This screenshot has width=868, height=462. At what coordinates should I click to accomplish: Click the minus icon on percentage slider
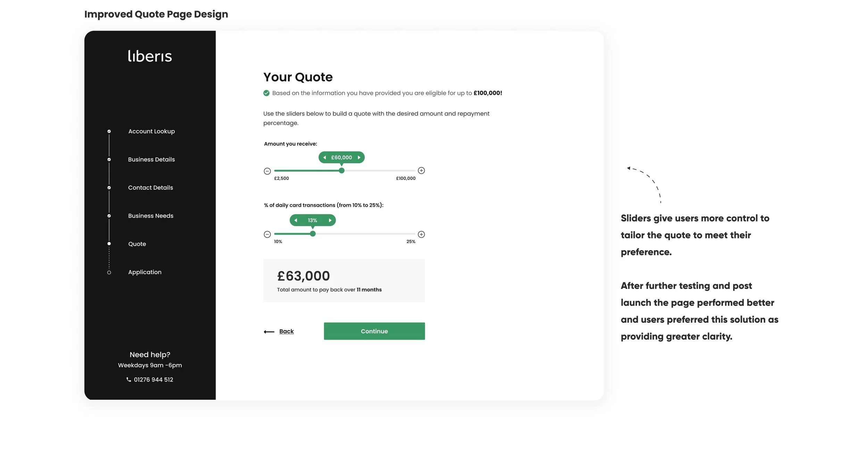(267, 234)
